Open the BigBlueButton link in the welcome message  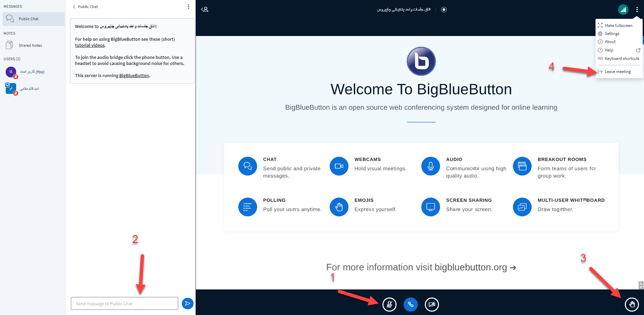[134, 76]
